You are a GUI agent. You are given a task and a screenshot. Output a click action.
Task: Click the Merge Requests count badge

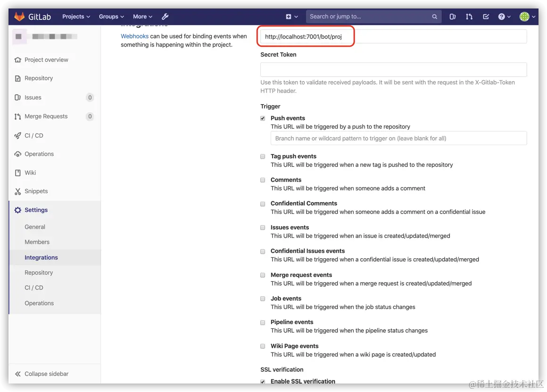(x=90, y=116)
